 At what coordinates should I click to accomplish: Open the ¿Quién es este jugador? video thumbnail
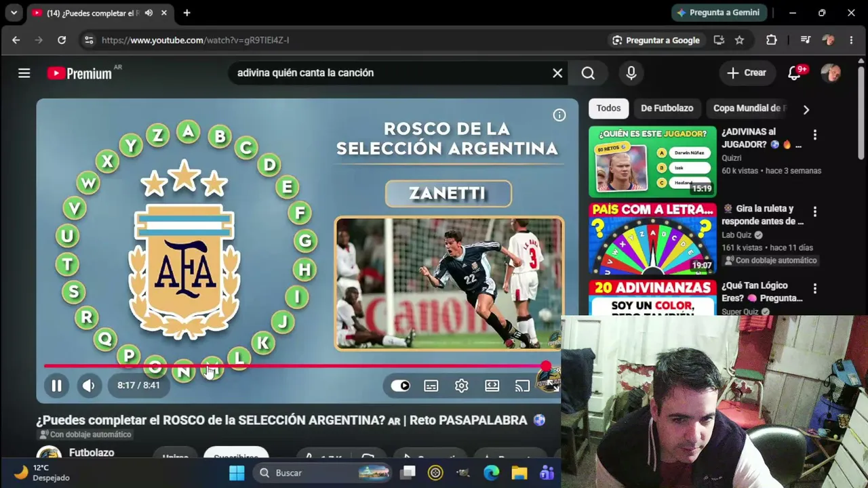pyautogui.click(x=652, y=161)
